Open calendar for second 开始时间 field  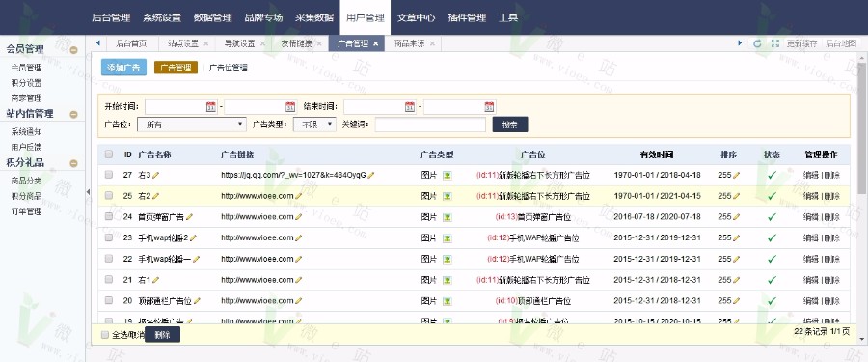pos(290,107)
